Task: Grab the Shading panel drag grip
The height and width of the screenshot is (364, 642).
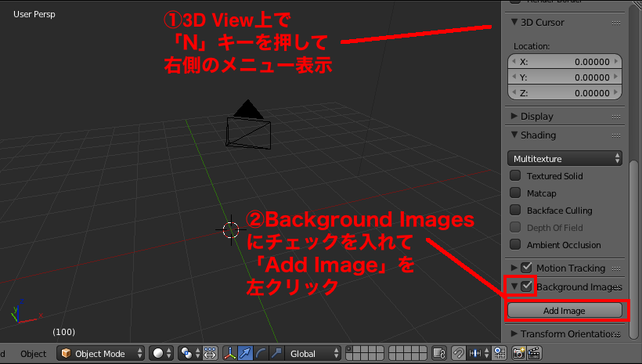Action: tap(616, 135)
